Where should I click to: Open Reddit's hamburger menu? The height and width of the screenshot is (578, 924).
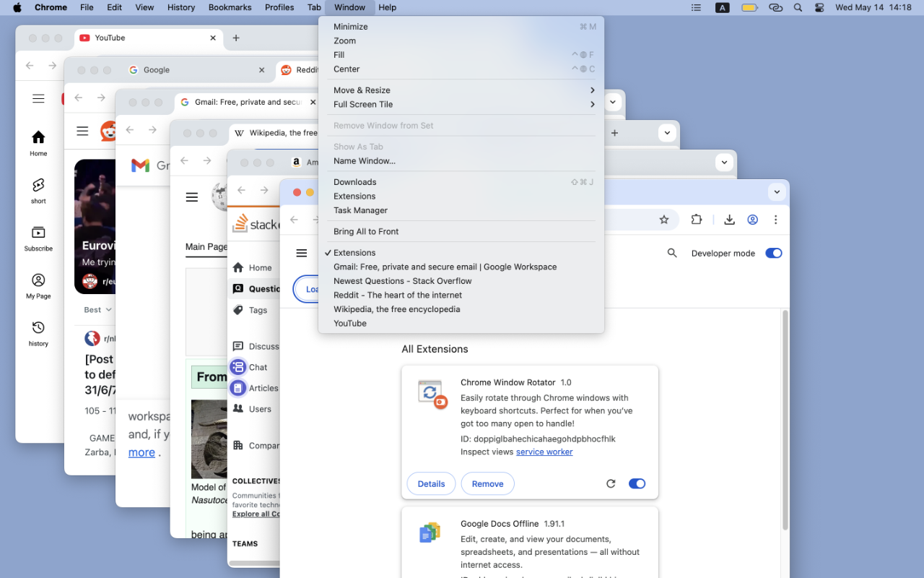(82, 131)
